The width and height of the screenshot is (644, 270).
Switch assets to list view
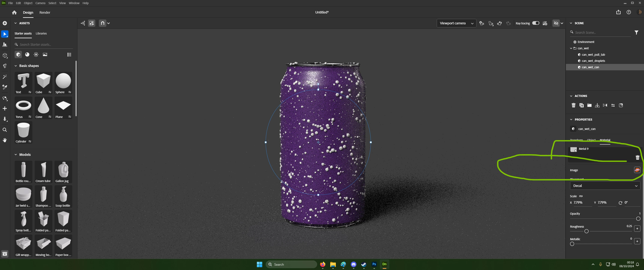[x=69, y=55]
